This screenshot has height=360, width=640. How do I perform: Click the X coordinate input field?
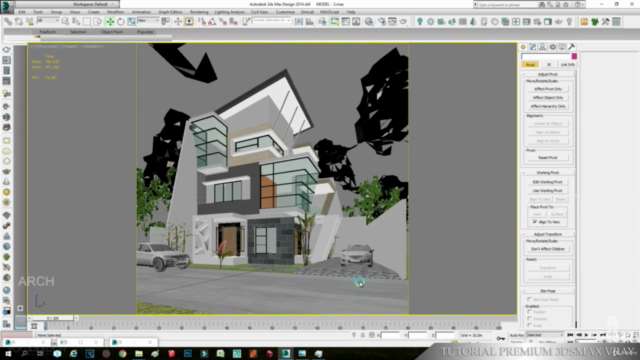(x=391, y=335)
